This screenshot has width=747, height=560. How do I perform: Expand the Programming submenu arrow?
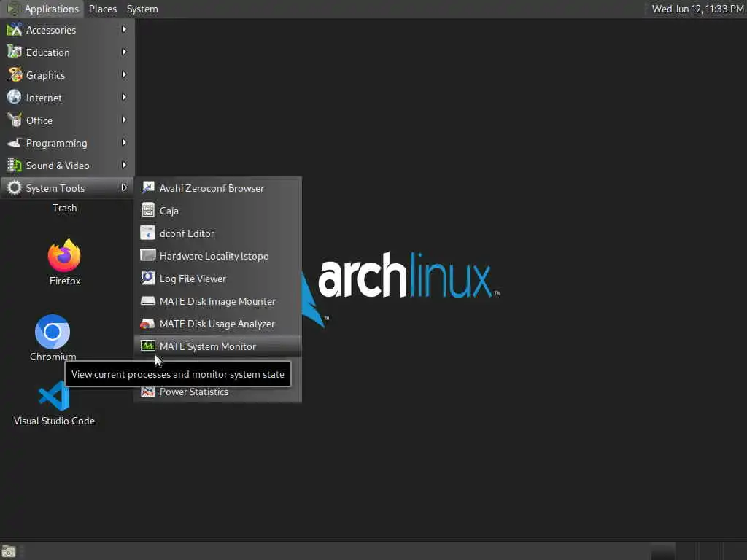124,142
